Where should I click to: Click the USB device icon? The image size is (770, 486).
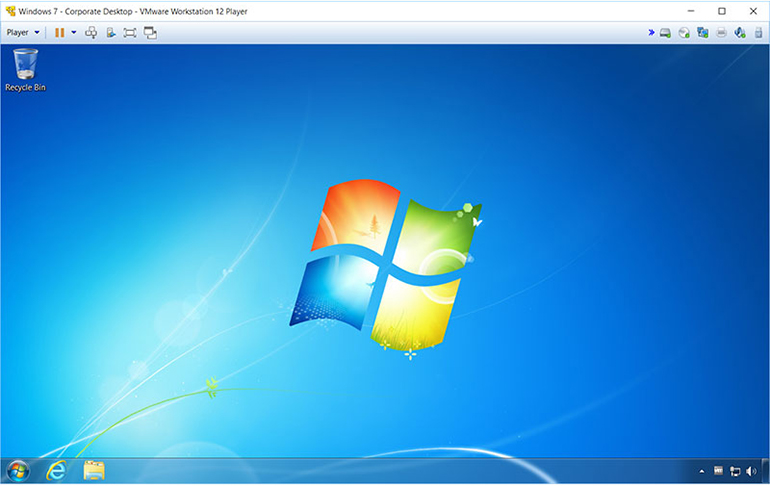click(758, 32)
